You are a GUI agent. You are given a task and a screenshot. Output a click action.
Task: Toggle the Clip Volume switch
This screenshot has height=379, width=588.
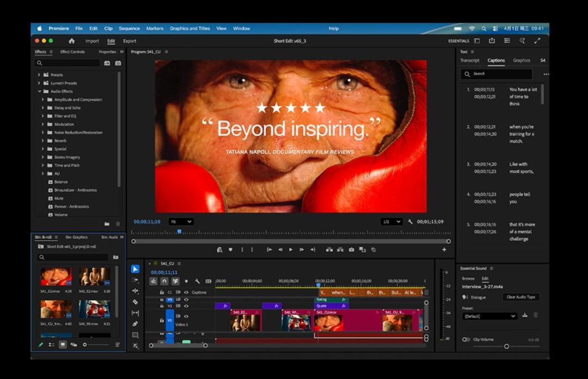point(466,339)
